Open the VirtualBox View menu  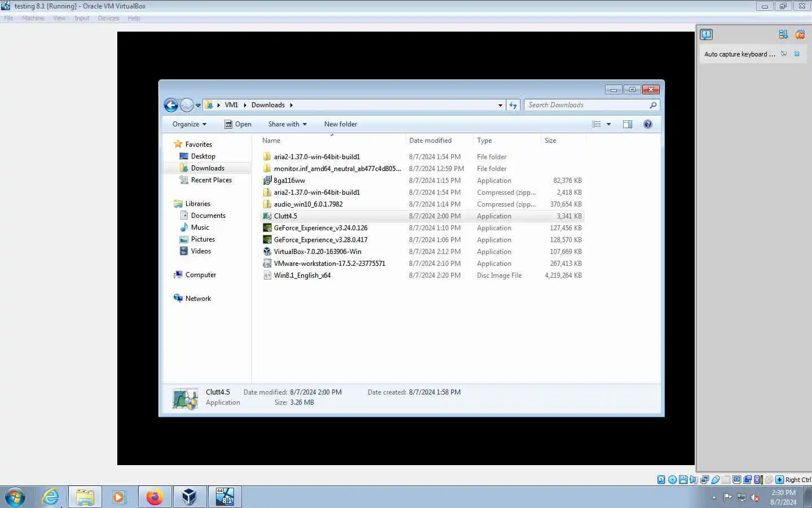coord(59,18)
